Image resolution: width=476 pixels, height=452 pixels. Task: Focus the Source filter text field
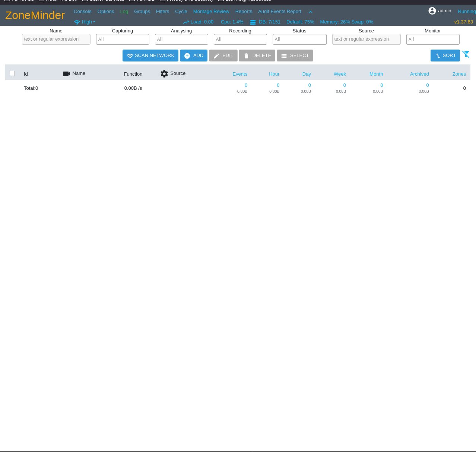tap(366, 39)
